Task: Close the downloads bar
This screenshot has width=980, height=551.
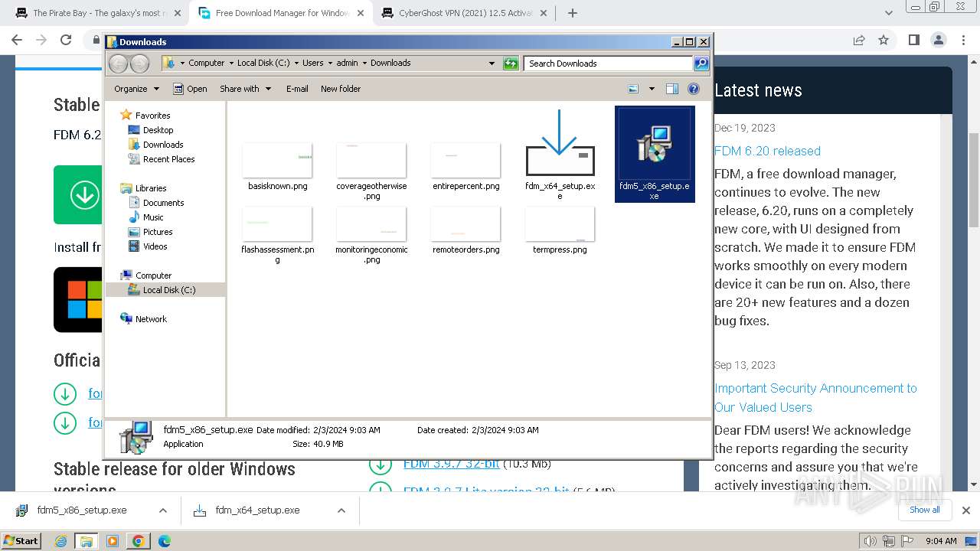Action: 966,510
